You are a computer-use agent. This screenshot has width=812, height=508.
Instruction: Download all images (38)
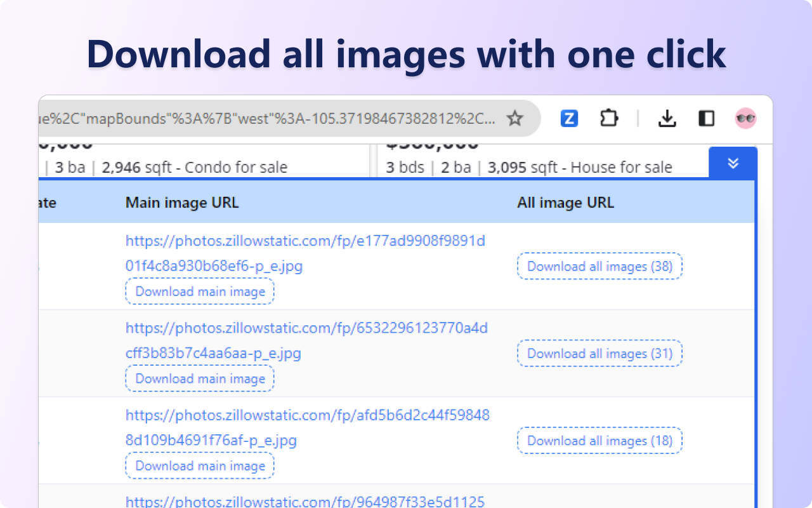[x=599, y=266]
